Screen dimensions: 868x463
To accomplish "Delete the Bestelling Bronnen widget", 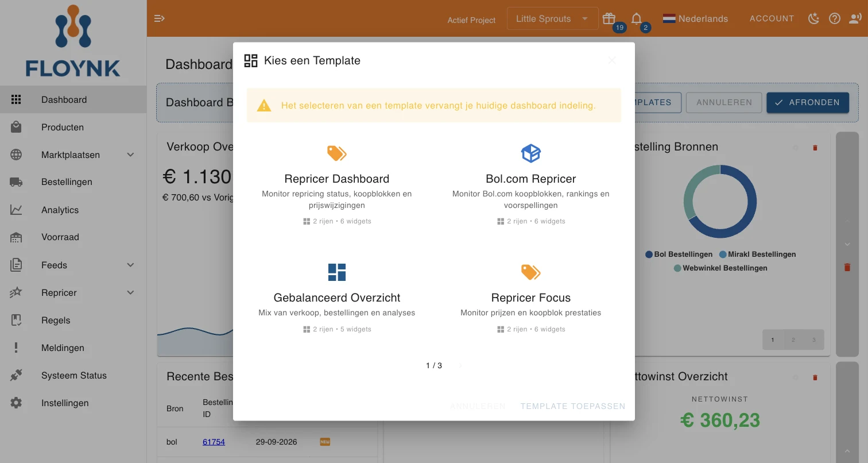I will tap(815, 148).
